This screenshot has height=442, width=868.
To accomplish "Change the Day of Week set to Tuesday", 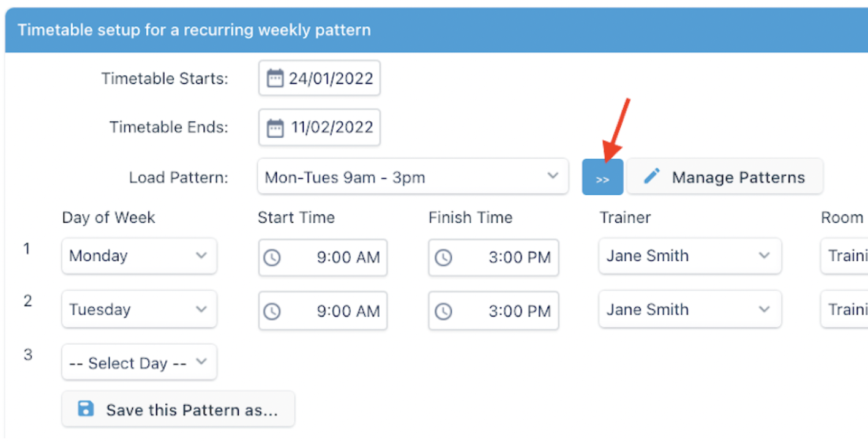I will (139, 309).
